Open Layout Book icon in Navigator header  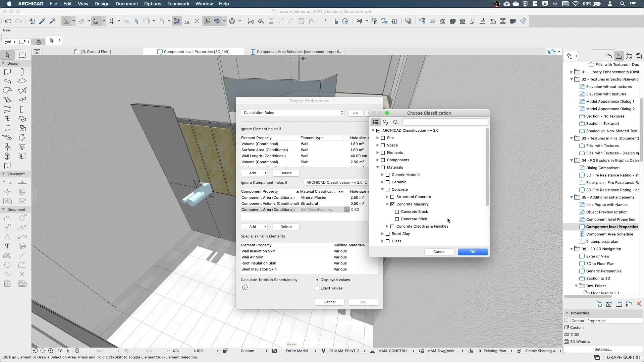click(629, 56)
